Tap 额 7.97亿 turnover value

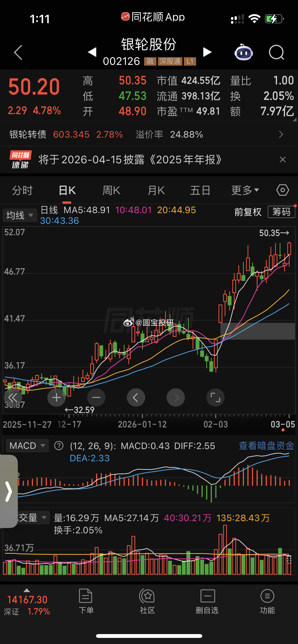(262, 111)
